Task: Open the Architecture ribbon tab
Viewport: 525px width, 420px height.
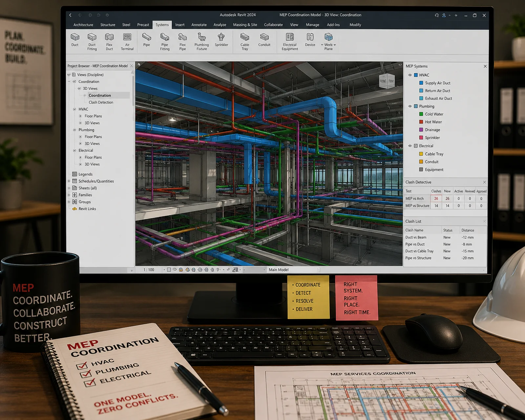Action: [83, 25]
